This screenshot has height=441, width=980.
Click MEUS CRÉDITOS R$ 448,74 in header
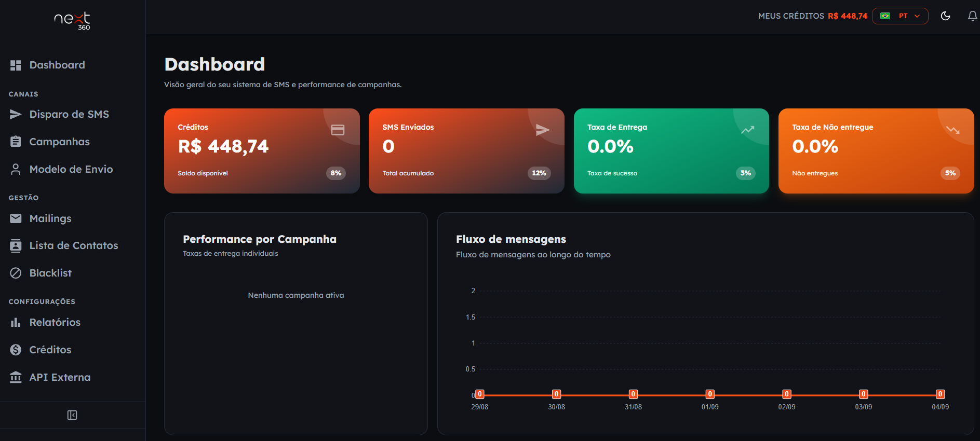coord(813,16)
